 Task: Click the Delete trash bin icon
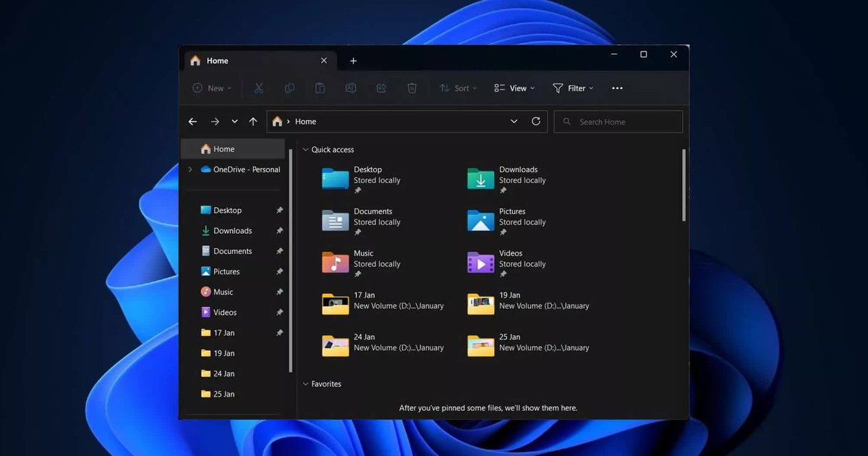(412, 88)
